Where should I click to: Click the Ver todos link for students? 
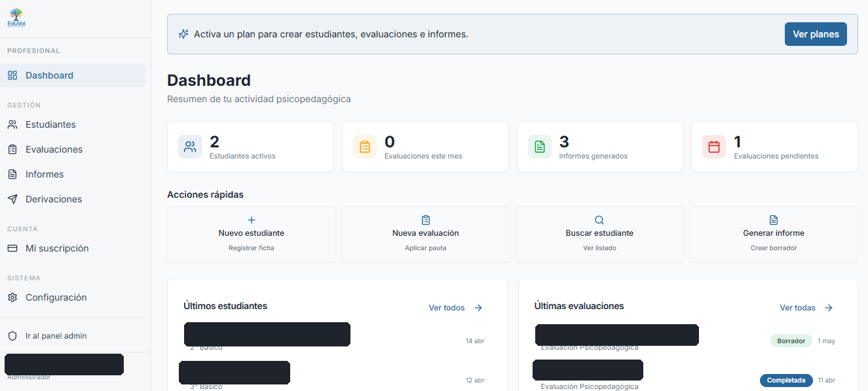point(447,308)
